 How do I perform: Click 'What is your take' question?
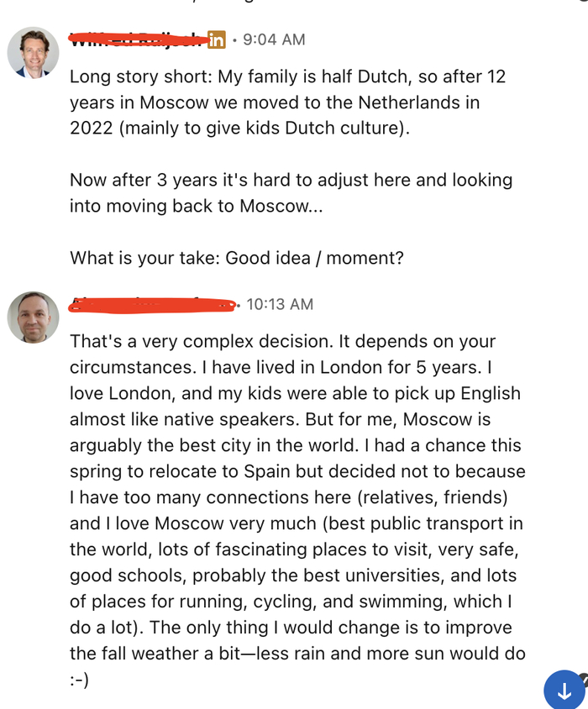click(237, 258)
